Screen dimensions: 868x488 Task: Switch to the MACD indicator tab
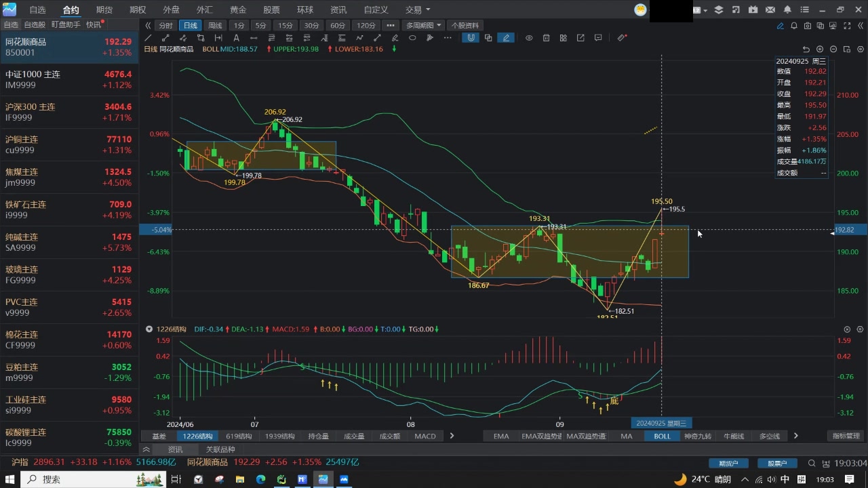point(425,436)
